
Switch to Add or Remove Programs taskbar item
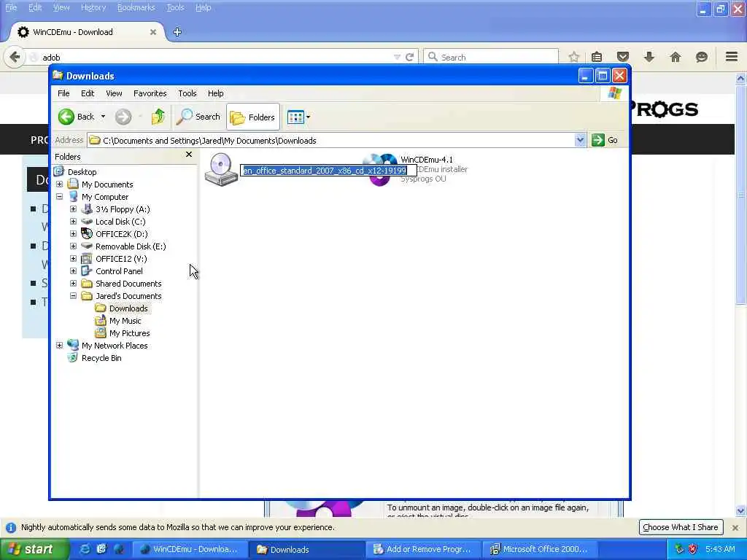click(x=423, y=550)
